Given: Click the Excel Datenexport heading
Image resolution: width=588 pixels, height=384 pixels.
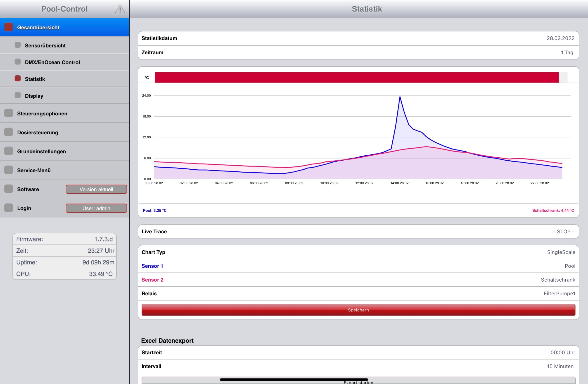Looking at the screenshot, I should (x=167, y=341).
